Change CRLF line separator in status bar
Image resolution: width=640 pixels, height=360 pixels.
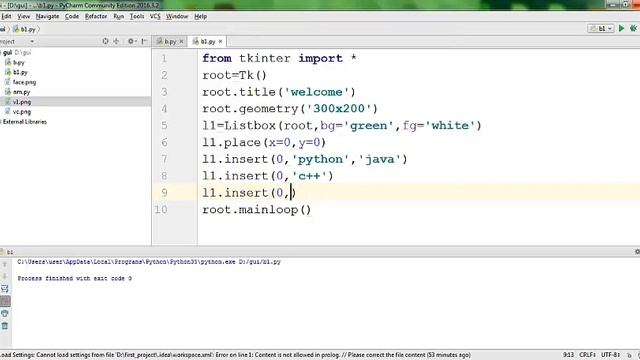587,355
